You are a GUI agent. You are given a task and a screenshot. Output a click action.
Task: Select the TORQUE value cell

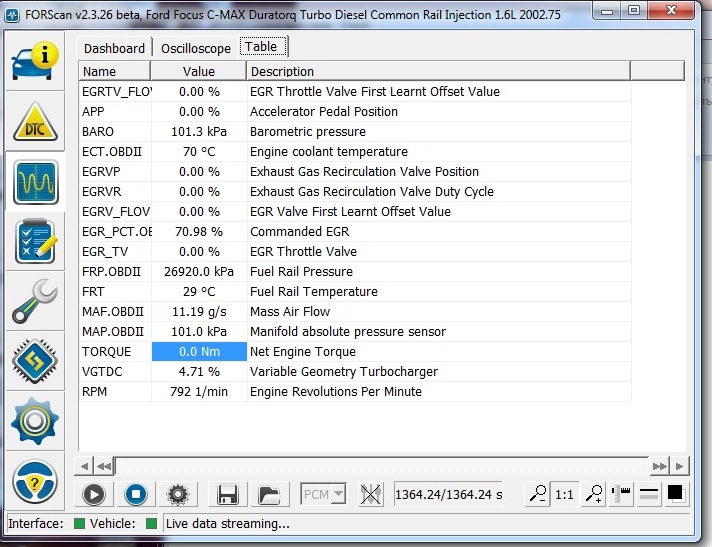coord(198,352)
